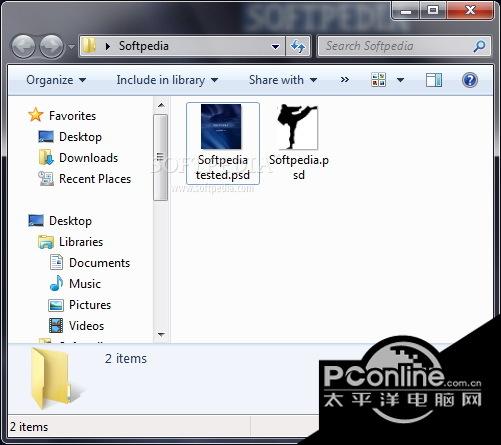Click the magnifier search icon
Image resolution: width=501 pixels, height=445 pixels.
click(479, 46)
